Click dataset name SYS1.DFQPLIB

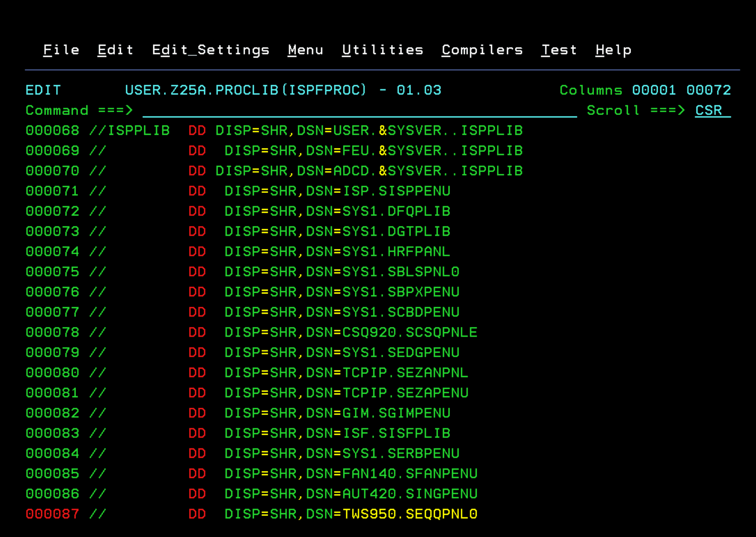click(x=396, y=211)
